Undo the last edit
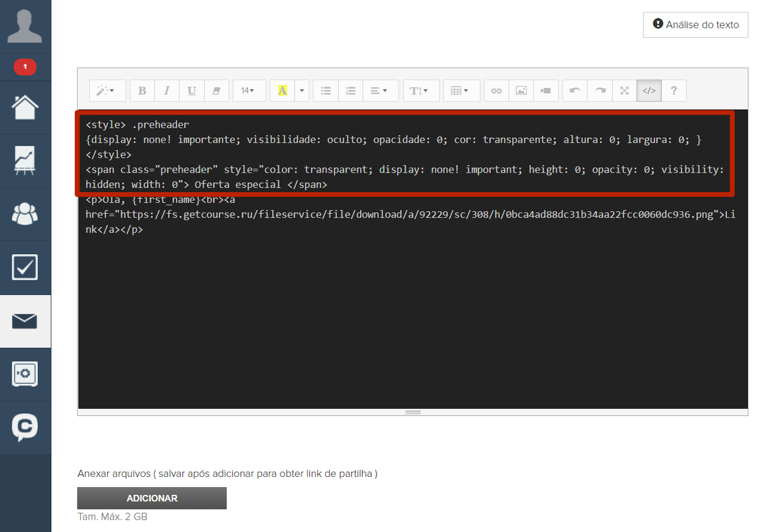The image size is (770, 532). tap(575, 91)
